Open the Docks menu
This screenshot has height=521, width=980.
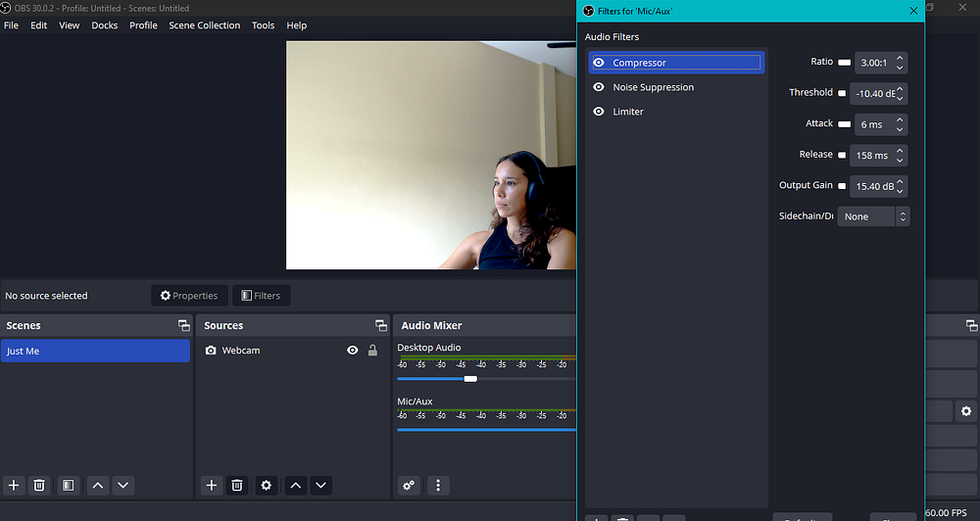point(105,25)
